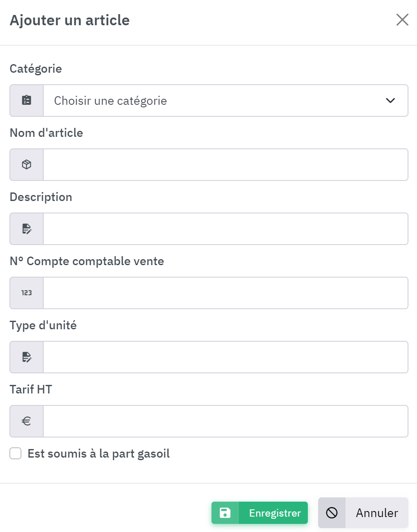Click the edit-note icon beside Description
The width and height of the screenshot is (417, 532).
(x=27, y=229)
